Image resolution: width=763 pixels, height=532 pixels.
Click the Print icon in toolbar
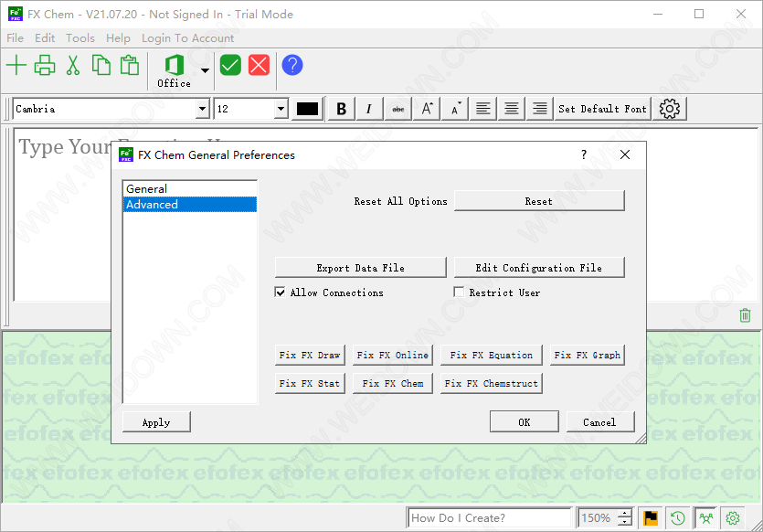[x=45, y=65]
